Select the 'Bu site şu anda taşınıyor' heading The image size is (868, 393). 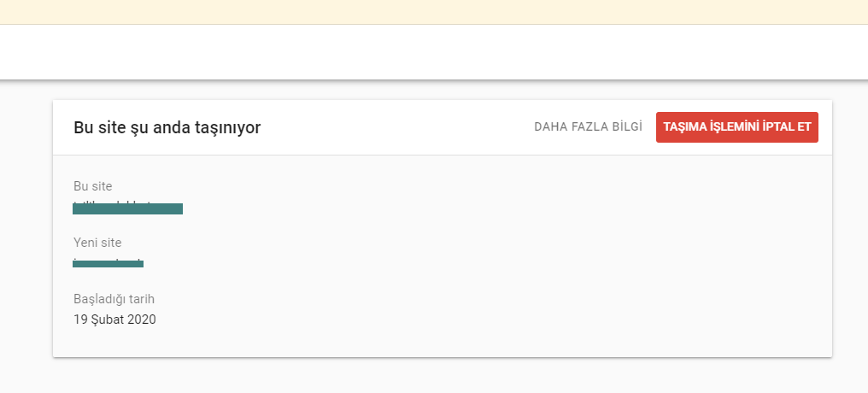(167, 128)
